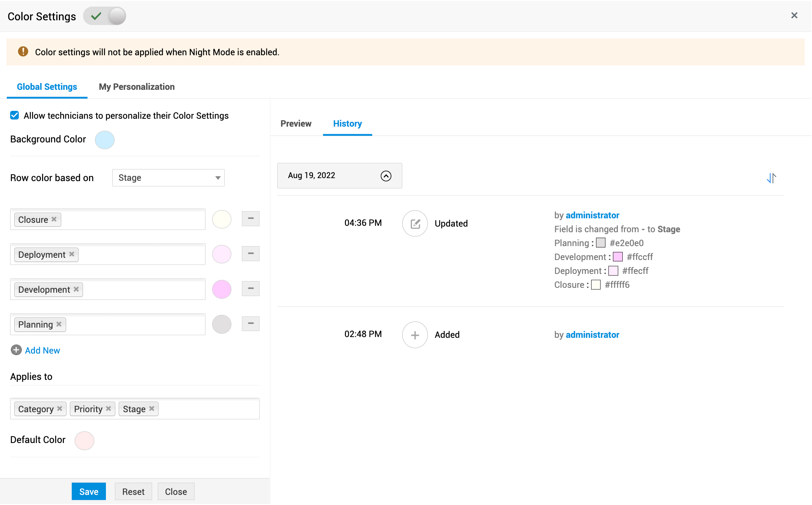
Task: Open the Row color based on dropdown
Action: [x=168, y=178]
